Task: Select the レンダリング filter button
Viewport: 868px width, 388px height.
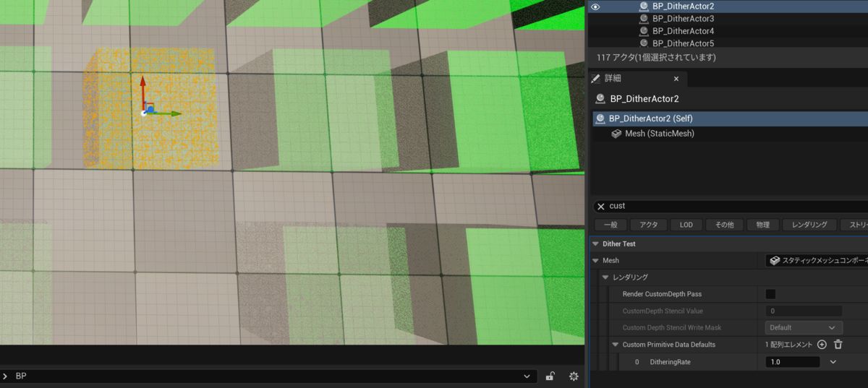Action: coord(809,225)
